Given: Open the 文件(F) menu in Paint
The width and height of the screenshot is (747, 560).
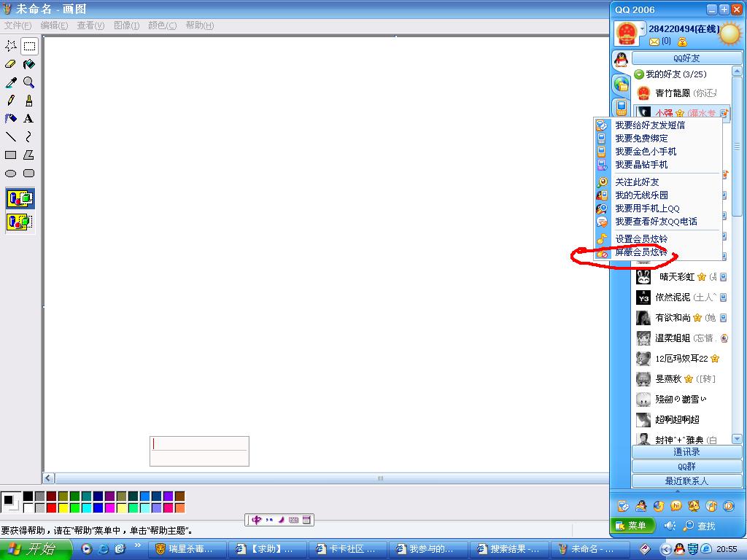Looking at the screenshot, I should 18,26.
